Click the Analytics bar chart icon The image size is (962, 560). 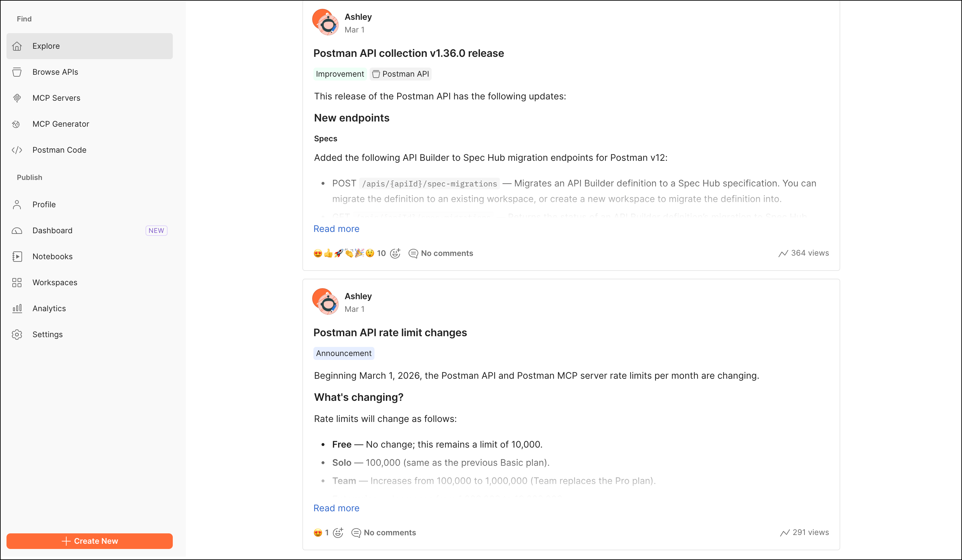[x=17, y=309]
